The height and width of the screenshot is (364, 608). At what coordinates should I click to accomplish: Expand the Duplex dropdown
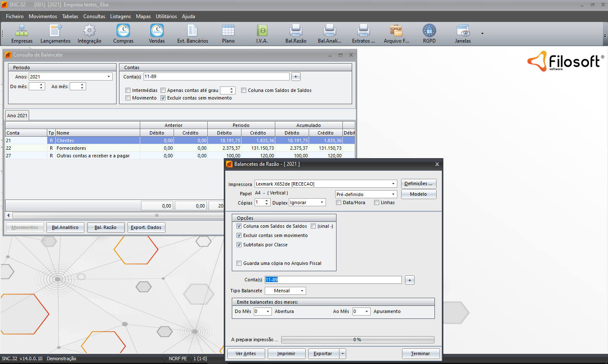click(x=322, y=202)
